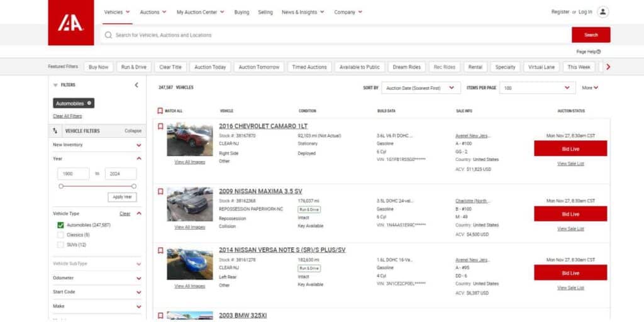Screen dimensions: 644x322
Task: Open the user profile account icon
Action: coord(603,12)
